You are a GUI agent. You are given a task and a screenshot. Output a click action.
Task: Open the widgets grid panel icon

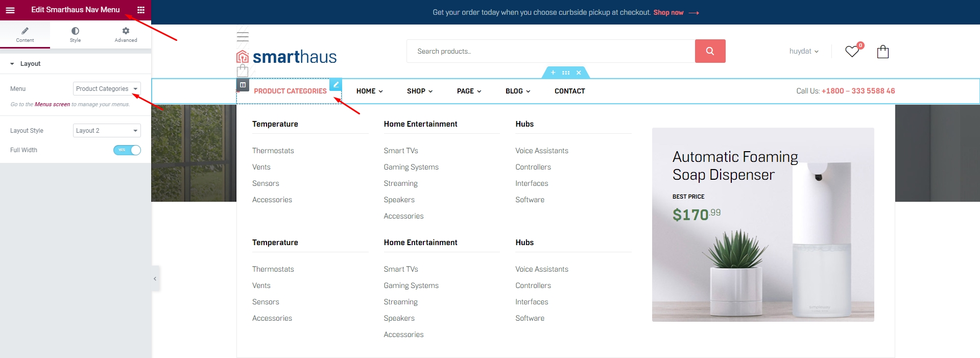tap(141, 10)
